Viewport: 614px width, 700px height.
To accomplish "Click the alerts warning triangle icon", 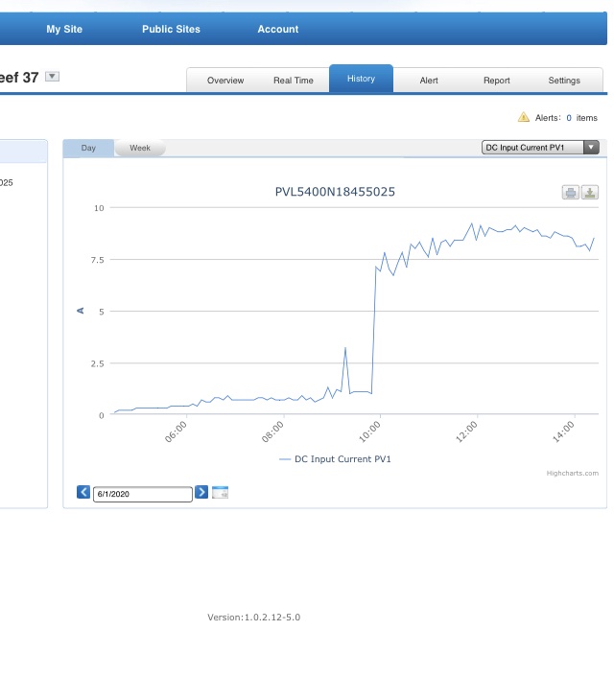I will pyautogui.click(x=524, y=117).
